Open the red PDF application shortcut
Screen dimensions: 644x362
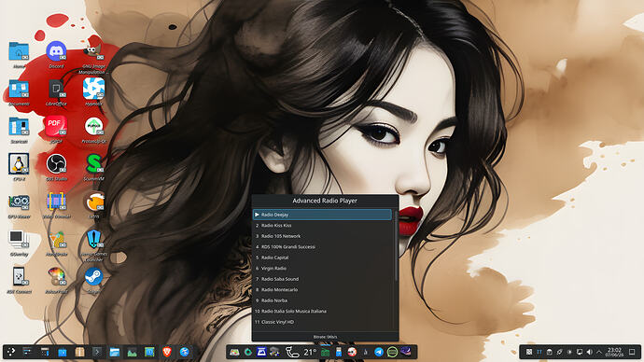click(56, 126)
